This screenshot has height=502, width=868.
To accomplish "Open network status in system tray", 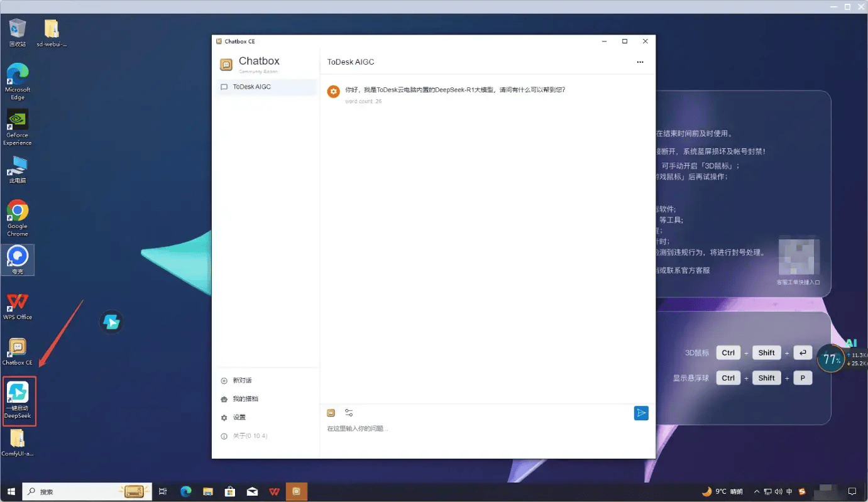I will tap(768, 491).
